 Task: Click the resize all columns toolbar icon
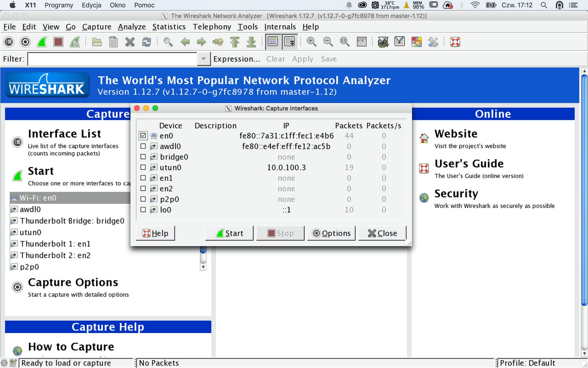tap(361, 42)
